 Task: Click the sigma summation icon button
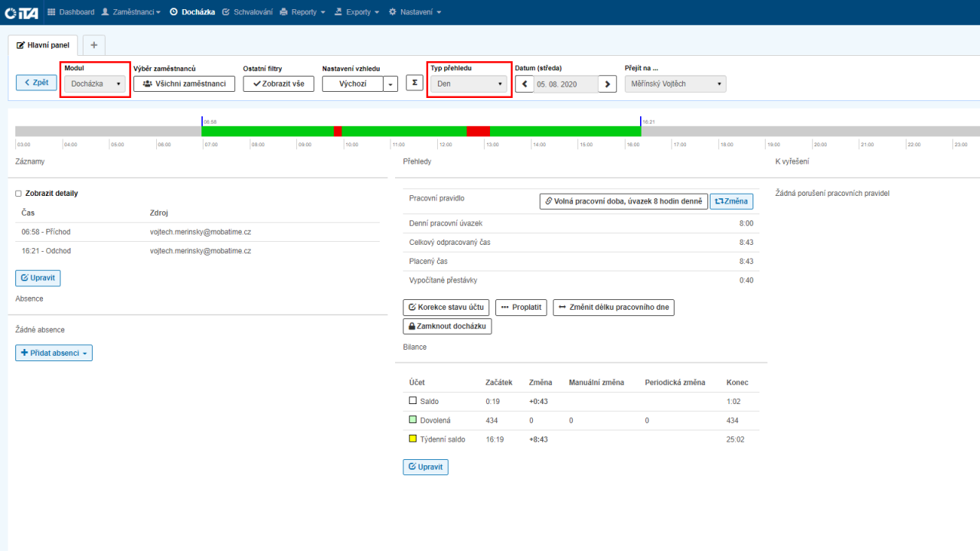click(x=414, y=83)
